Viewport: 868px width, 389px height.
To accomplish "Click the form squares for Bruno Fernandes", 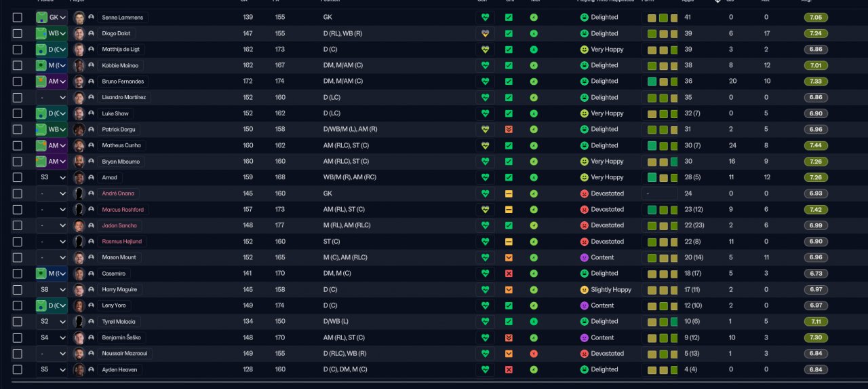I will (x=663, y=81).
